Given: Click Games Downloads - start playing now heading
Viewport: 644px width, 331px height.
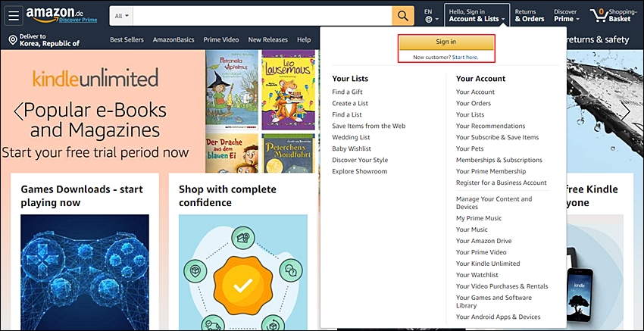Looking at the screenshot, I should pos(82,196).
